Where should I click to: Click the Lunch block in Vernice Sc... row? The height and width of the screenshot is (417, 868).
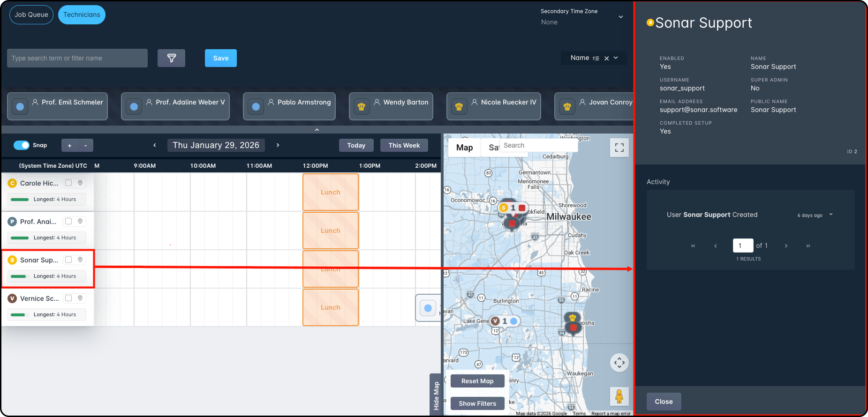pos(331,307)
